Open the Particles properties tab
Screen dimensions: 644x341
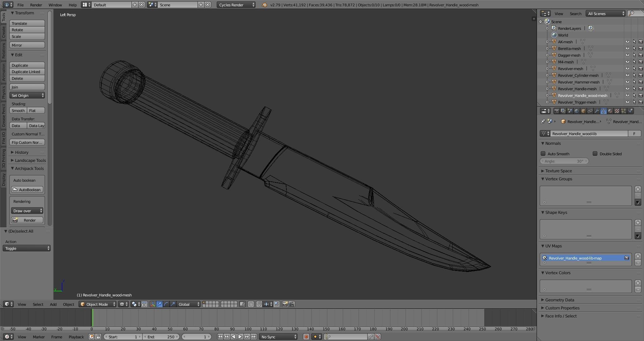(624, 111)
